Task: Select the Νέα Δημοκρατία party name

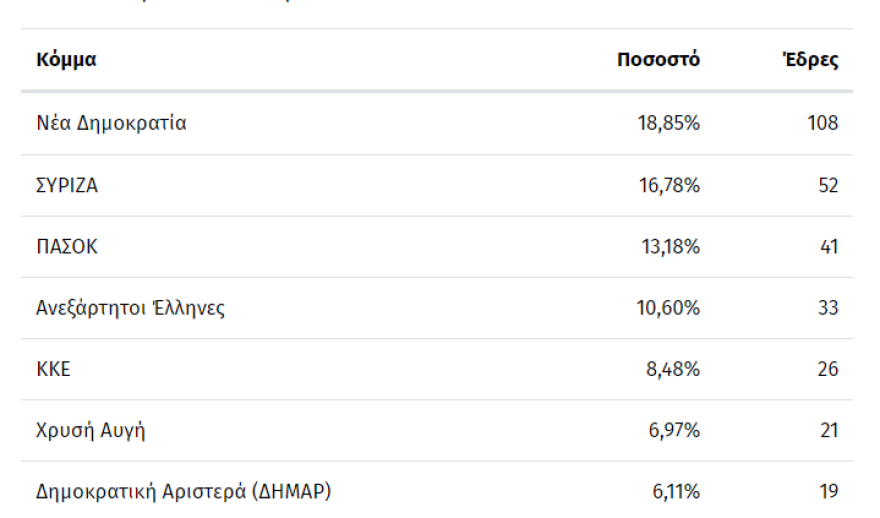Action: pos(111,124)
